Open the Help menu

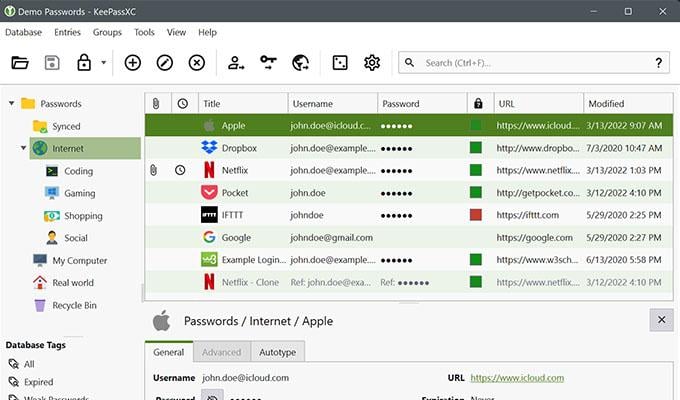pyautogui.click(x=207, y=33)
